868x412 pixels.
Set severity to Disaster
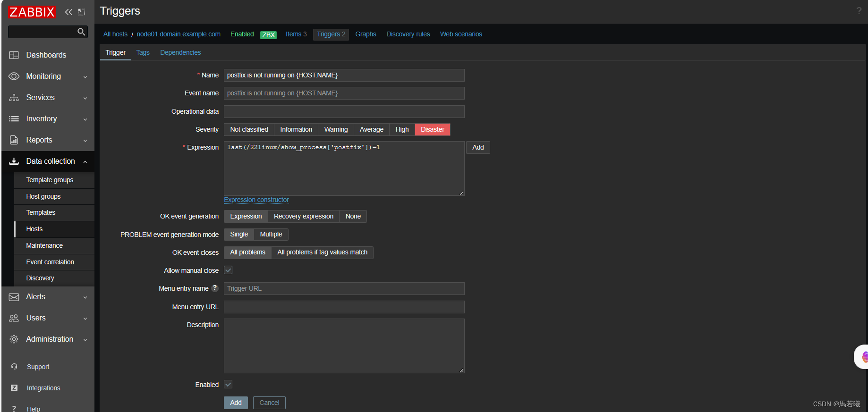tap(433, 130)
